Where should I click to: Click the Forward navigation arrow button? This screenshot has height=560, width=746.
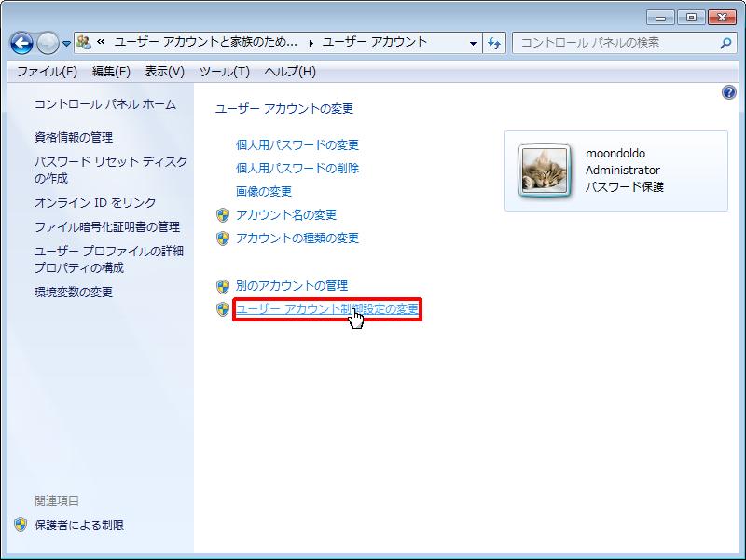point(48,43)
